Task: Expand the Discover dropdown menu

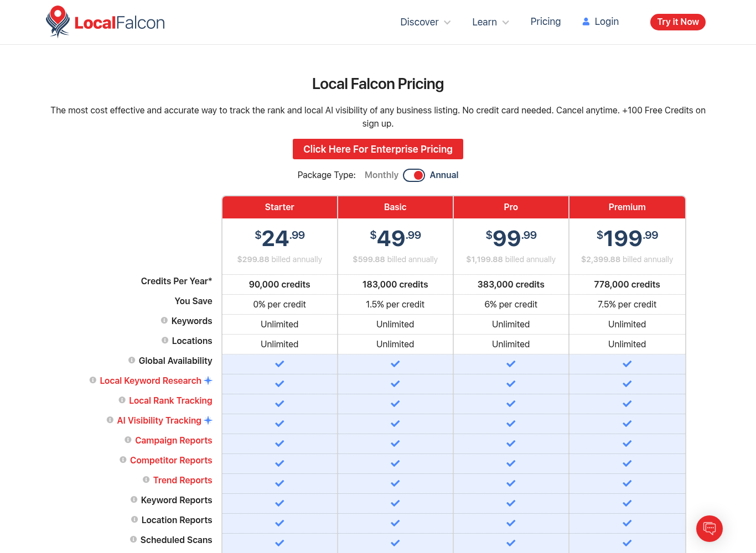Action: click(x=426, y=22)
